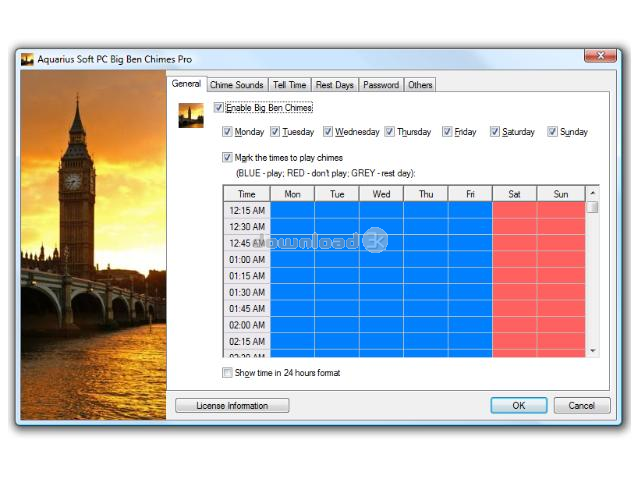Click the Big Ben app icon in title bar
This screenshot has width=640, height=480.
27,60
